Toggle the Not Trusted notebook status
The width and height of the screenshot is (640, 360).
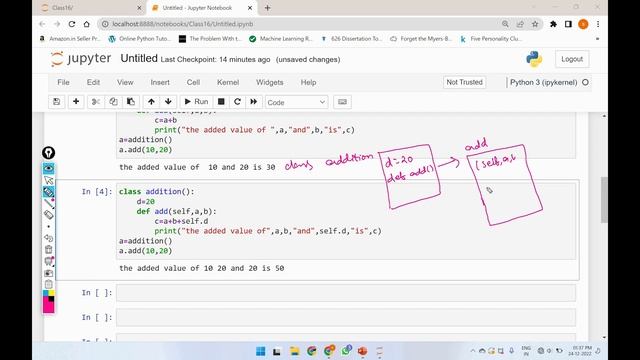[464, 82]
